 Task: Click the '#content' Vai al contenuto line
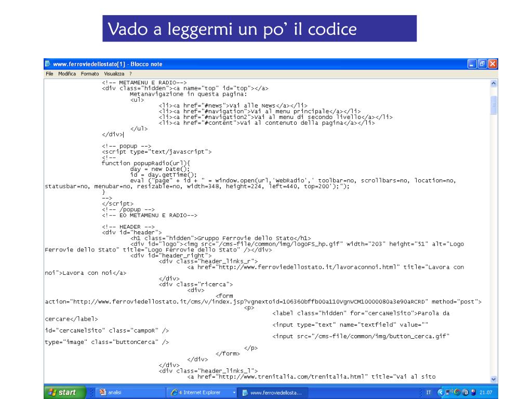tap(267, 123)
